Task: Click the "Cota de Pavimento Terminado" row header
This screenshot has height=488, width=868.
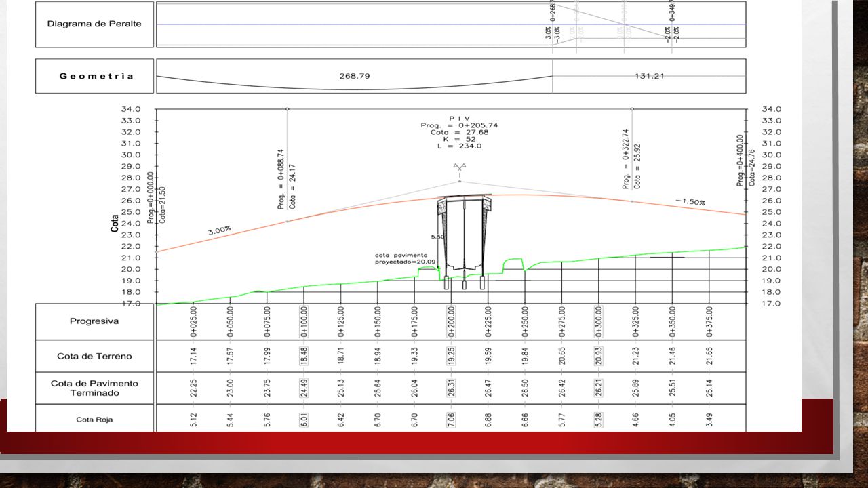Action: pos(95,388)
